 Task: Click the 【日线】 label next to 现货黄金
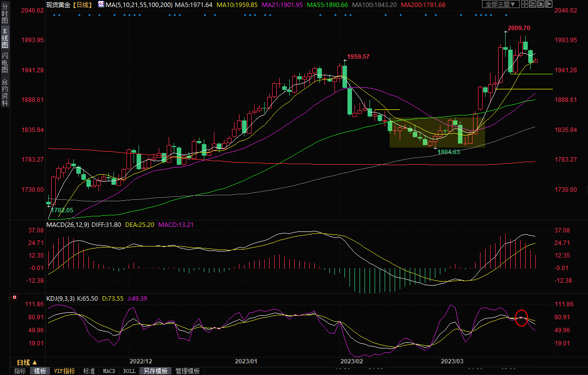[82, 5]
